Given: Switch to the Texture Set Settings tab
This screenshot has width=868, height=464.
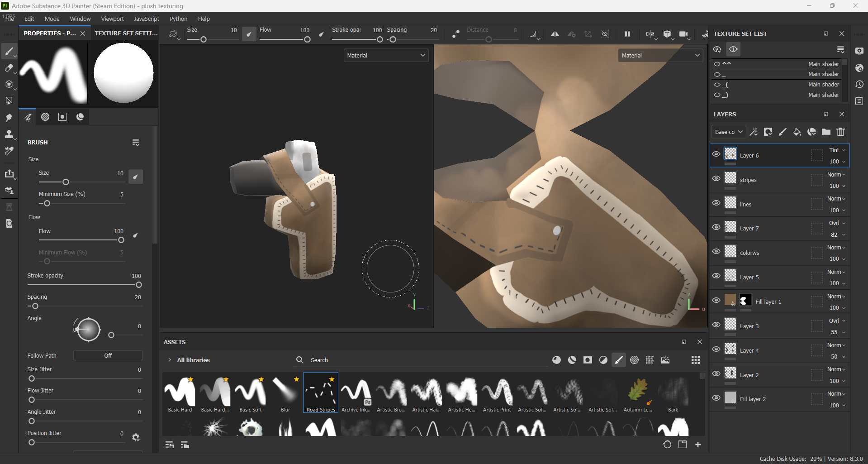Looking at the screenshot, I should 126,33.
